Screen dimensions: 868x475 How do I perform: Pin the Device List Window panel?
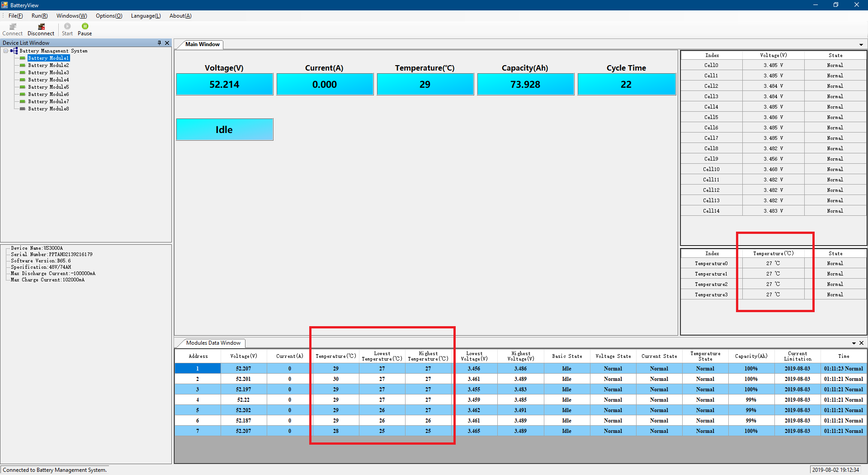pyautogui.click(x=159, y=43)
